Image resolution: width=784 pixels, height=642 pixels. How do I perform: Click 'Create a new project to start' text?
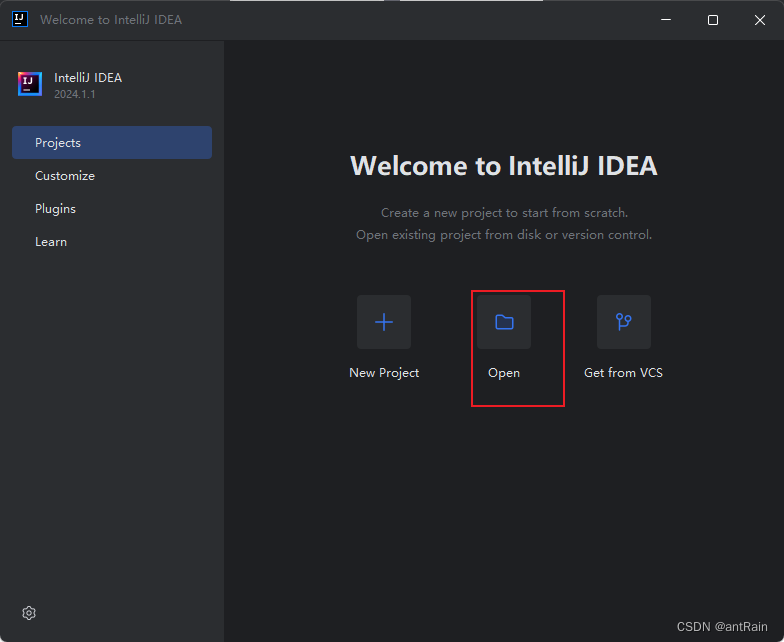point(504,212)
